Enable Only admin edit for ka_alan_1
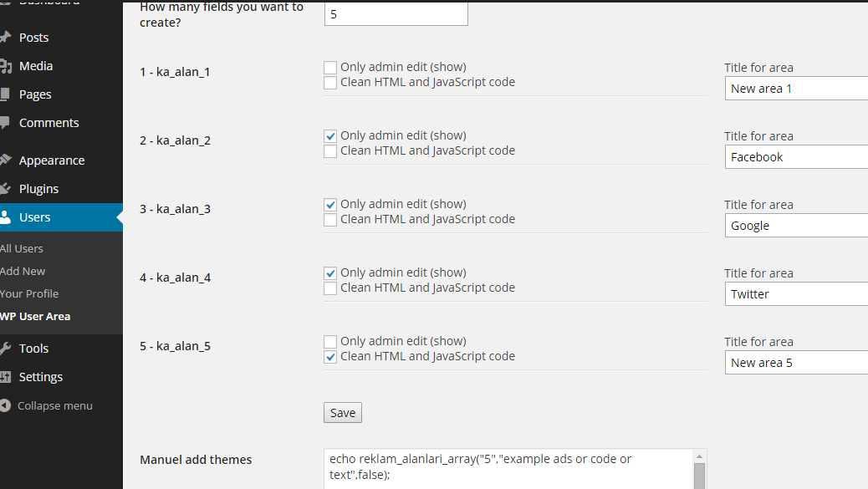Screen dimensions: 868x489 [x=330, y=68]
